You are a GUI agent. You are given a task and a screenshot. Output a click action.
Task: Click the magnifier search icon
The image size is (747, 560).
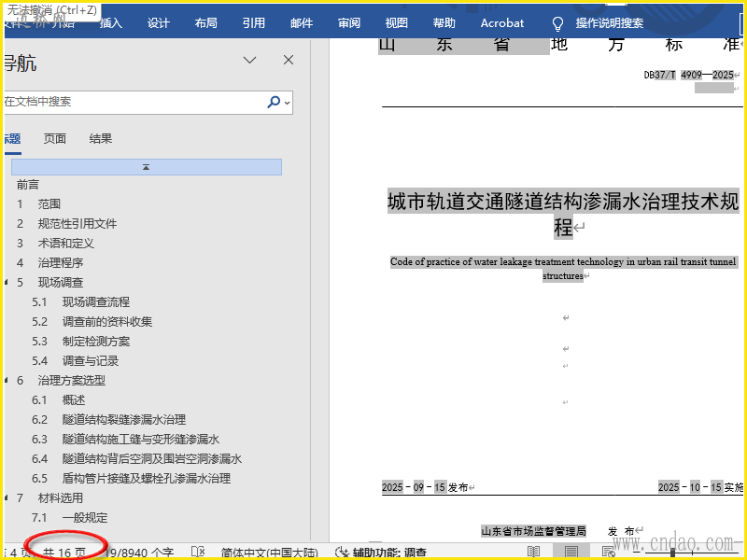274,102
